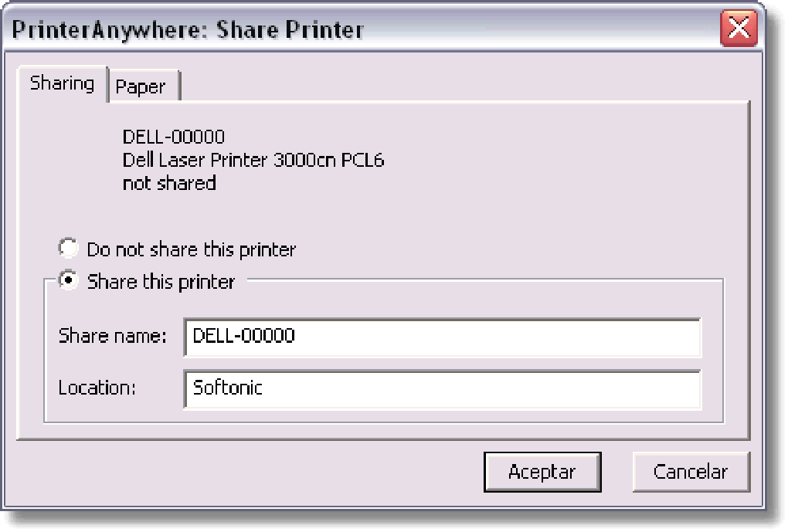Place cursor after 'Softonic' text in Location

point(264,388)
